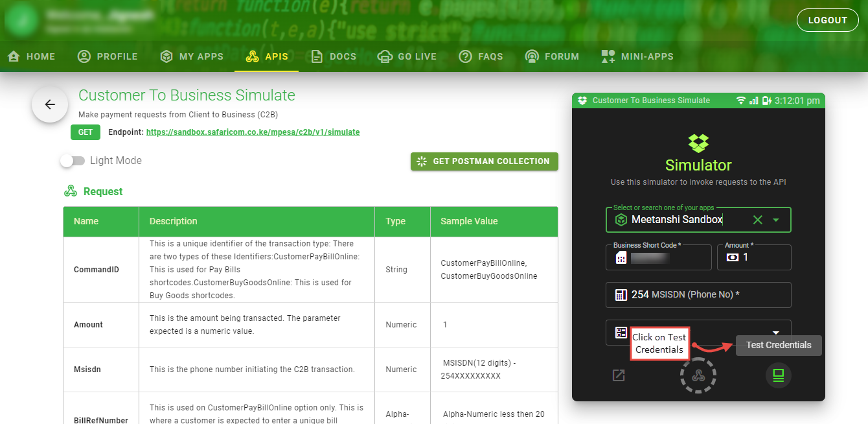
Task: Toggle the Light Mode switch
Action: (x=73, y=161)
